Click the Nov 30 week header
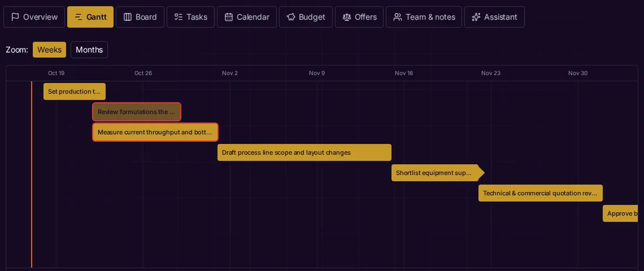The height and width of the screenshot is (271, 644). click(x=578, y=73)
